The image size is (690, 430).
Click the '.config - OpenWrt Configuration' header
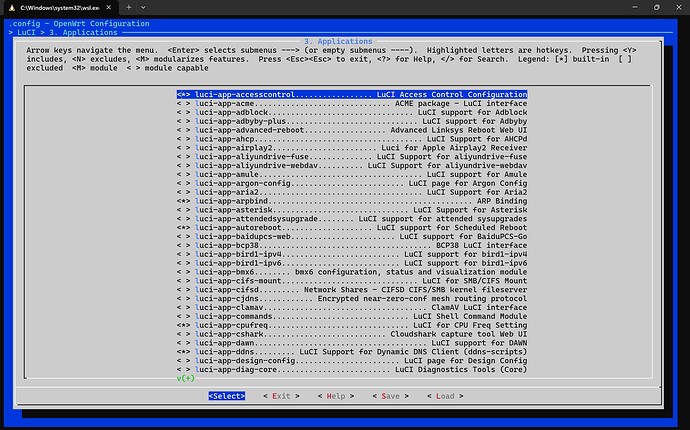coord(79,24)
